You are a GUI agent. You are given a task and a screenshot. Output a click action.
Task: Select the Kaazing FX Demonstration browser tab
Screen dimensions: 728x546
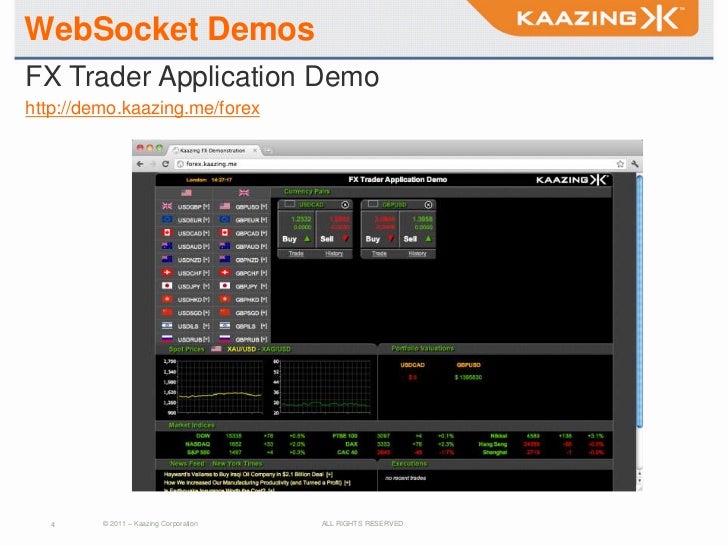pyautogui.click(x=213, y=150)
